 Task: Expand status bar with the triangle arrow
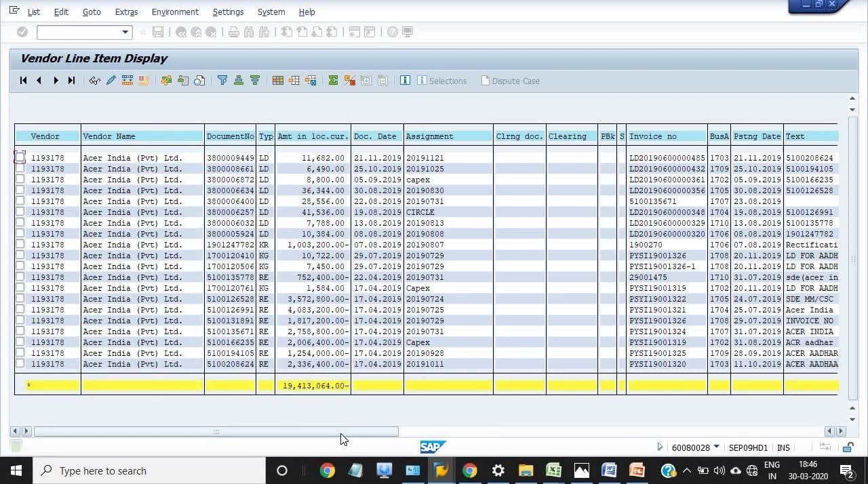660,447
